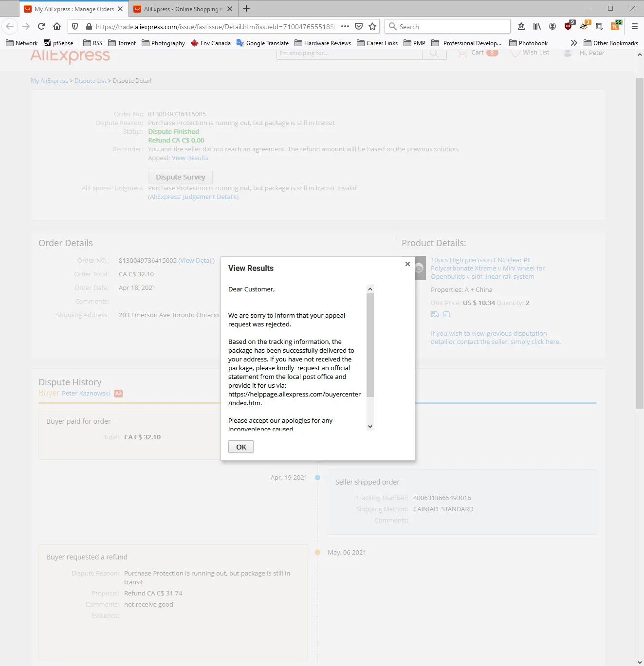Open the Firefox Library panel
The width and height of the screenshot is (644, 666).
click(537, 26)
